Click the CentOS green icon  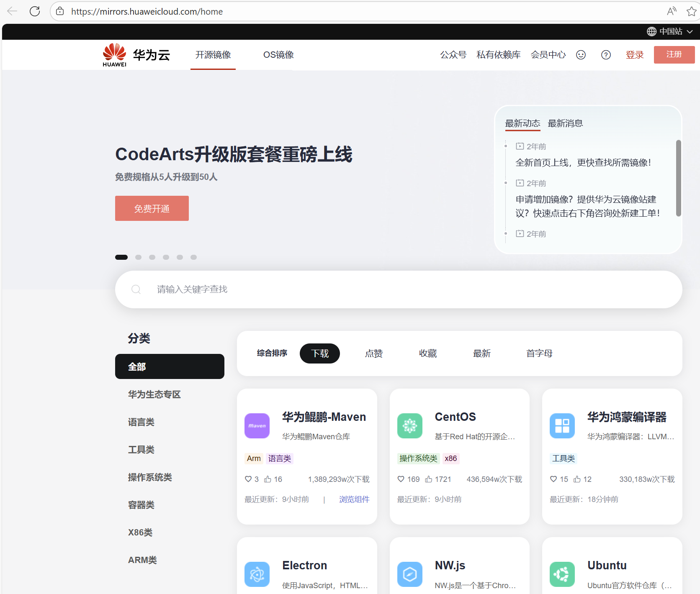click(410, 426)
